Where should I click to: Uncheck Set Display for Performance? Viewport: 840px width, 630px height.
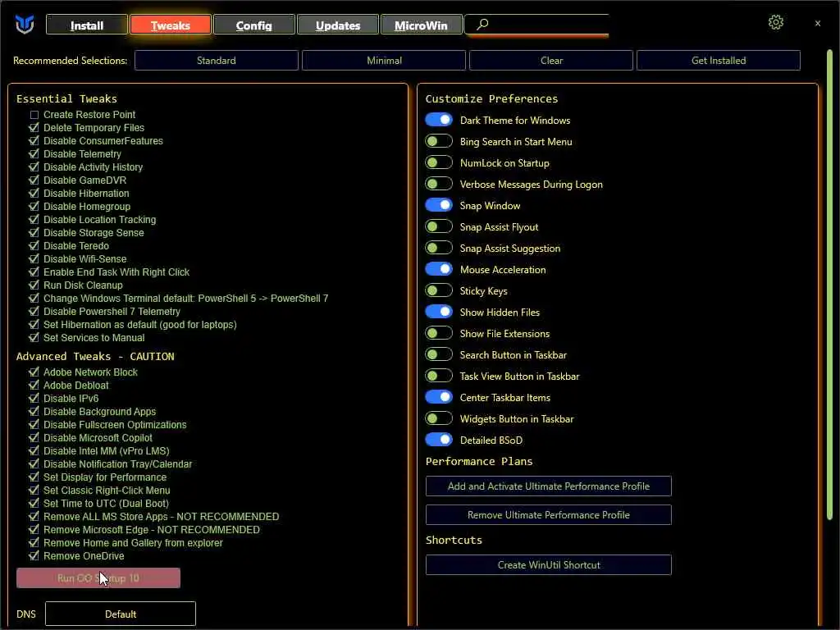[34, 477]
